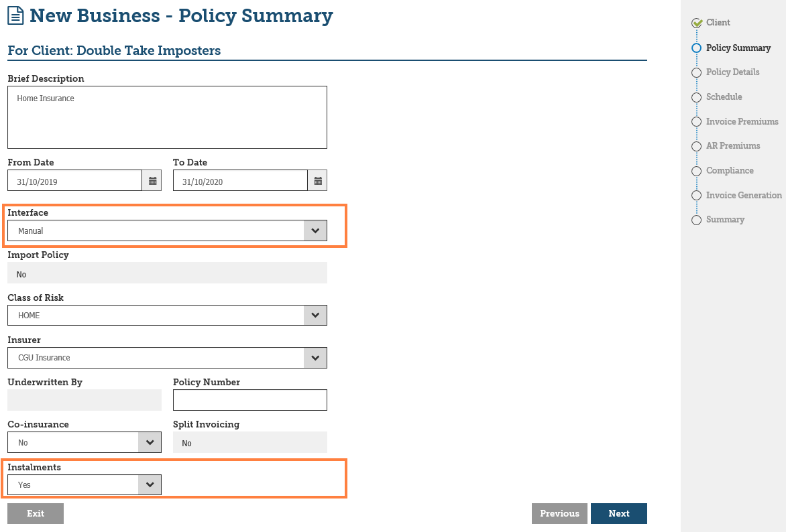Open the Instalments dropdown

coord(150,485)
